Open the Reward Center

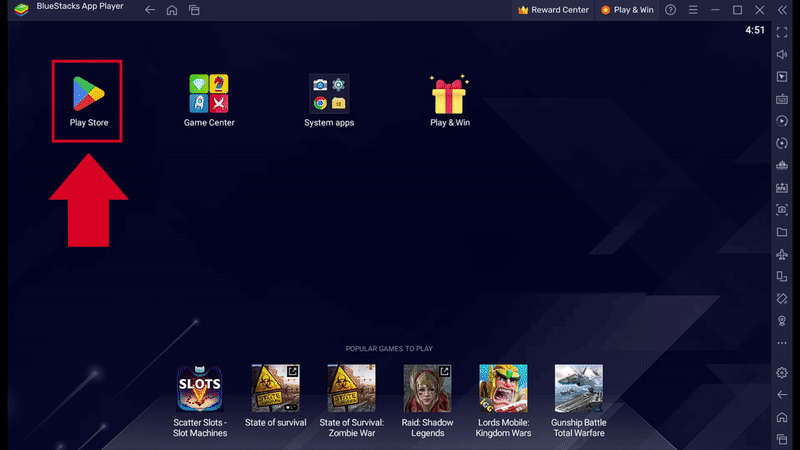(553, 10)
